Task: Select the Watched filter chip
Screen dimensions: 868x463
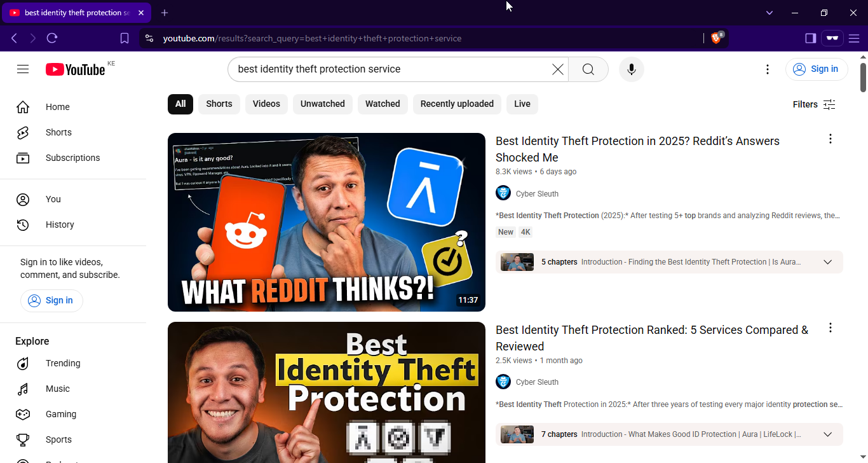Action: [x=383, y=104]
